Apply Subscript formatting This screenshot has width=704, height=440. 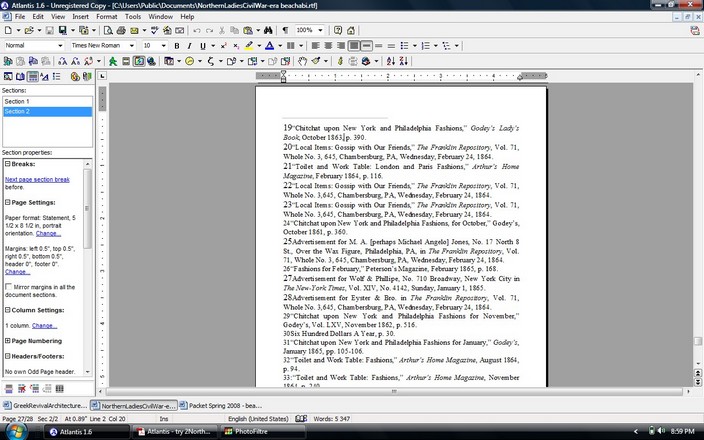pyautogui.click(x=236, y=46)
